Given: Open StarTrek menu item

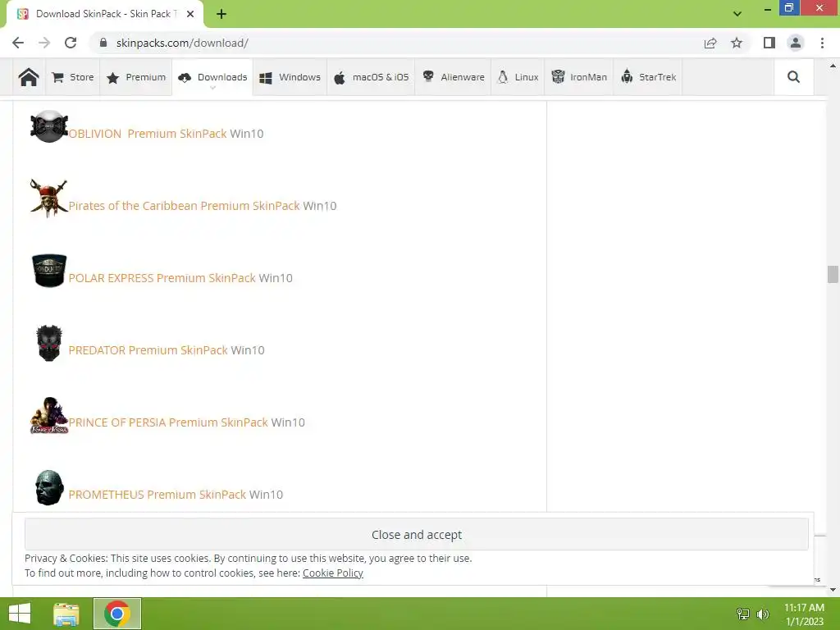Looking at the screenshot, I should pos(648,77).
